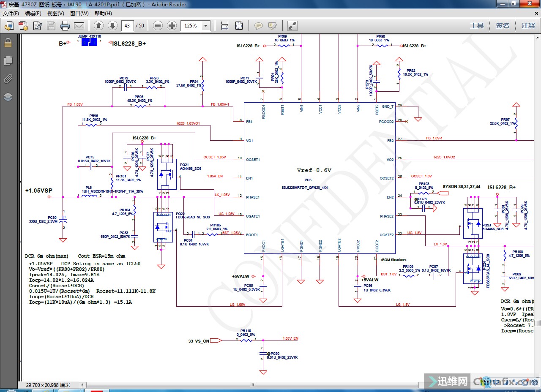Click the +1.05VSP net label
This screenshot has height=392, width=541.
pos(38,191)
